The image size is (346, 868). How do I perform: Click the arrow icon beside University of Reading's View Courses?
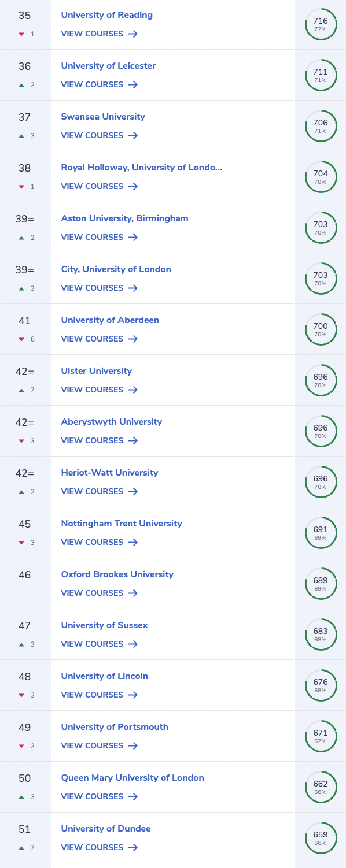tap(133, 34)
